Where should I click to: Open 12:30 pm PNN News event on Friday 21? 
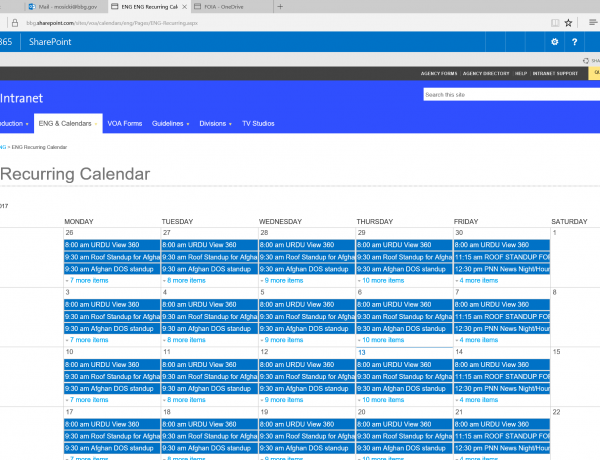click(502, 448)
